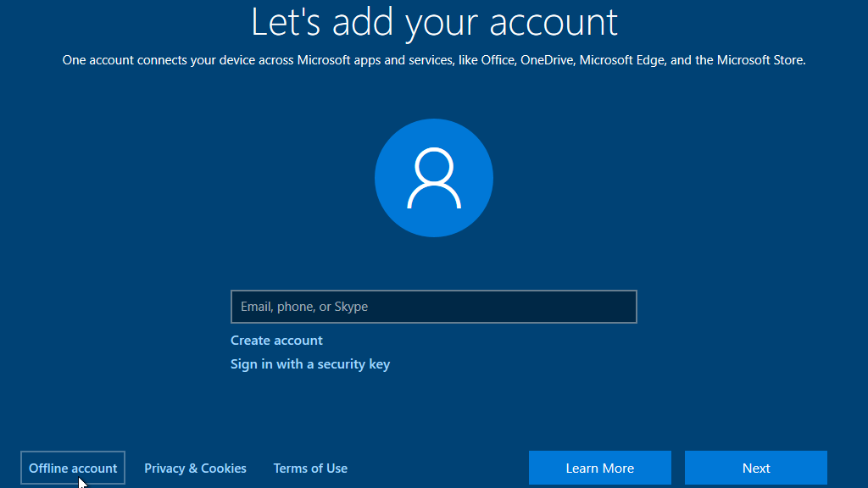Click the "One account connects your device" description
Image resolution: width=868 pixels, height=488 pixels.
(x=434, y=60)
